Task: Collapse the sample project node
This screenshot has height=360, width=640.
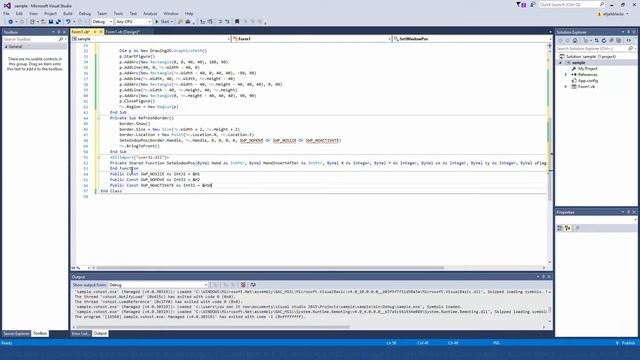Action: coord(560,63)
